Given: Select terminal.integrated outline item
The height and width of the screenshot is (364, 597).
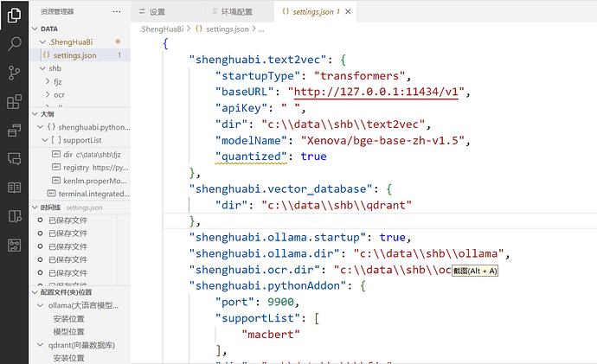Looking at the screenshot, I should (x=80, y=194).
